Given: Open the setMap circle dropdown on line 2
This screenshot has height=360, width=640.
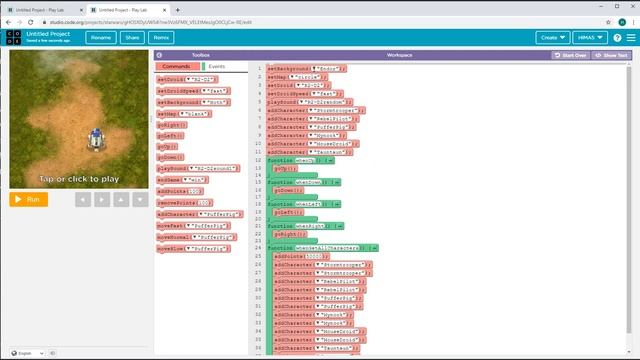Looking at the screenshot, I should click(x=305, y=77).
